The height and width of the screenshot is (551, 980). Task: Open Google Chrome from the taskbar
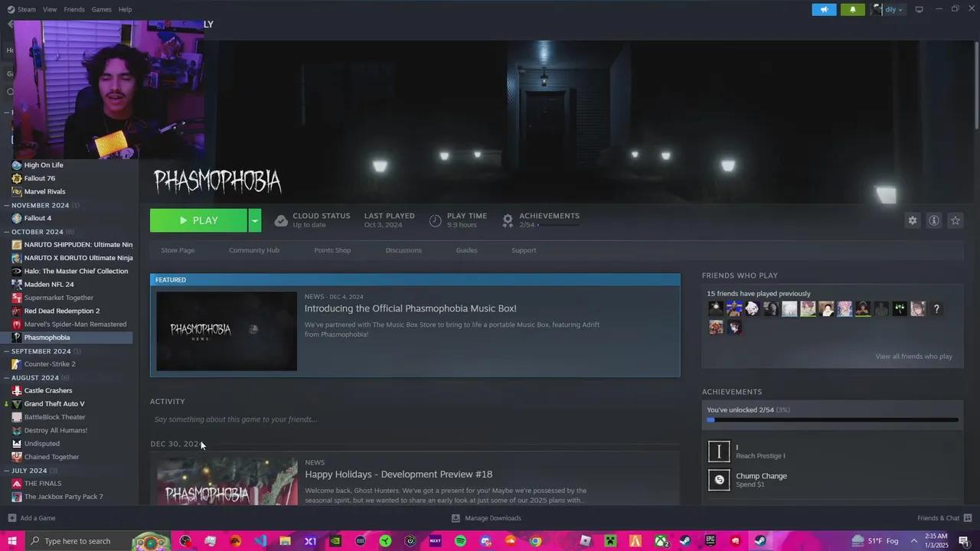tap(535, 541)
